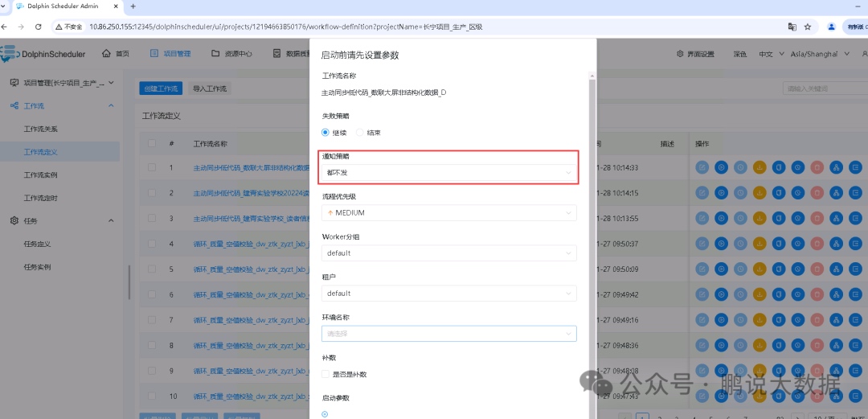Click the tree view icon in row 5

837,269
